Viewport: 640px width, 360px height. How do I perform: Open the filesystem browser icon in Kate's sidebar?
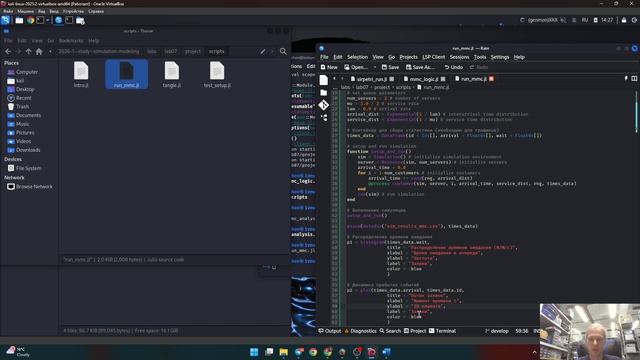point(324,93)
